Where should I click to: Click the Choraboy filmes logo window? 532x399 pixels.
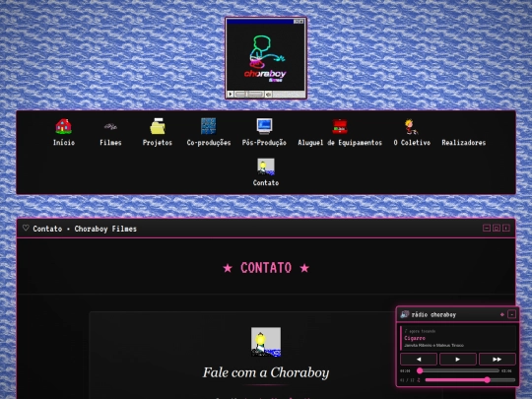click(266, 58)
